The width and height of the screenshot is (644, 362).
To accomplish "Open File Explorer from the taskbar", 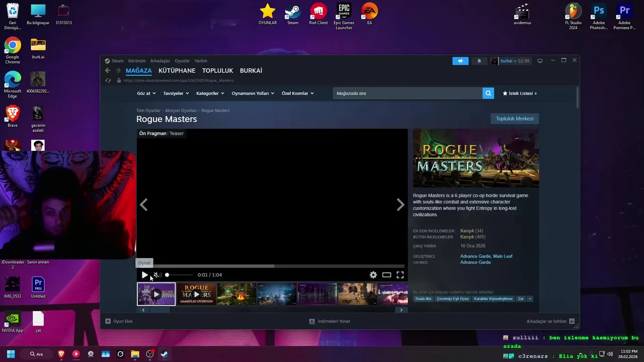I will [135, 354].
